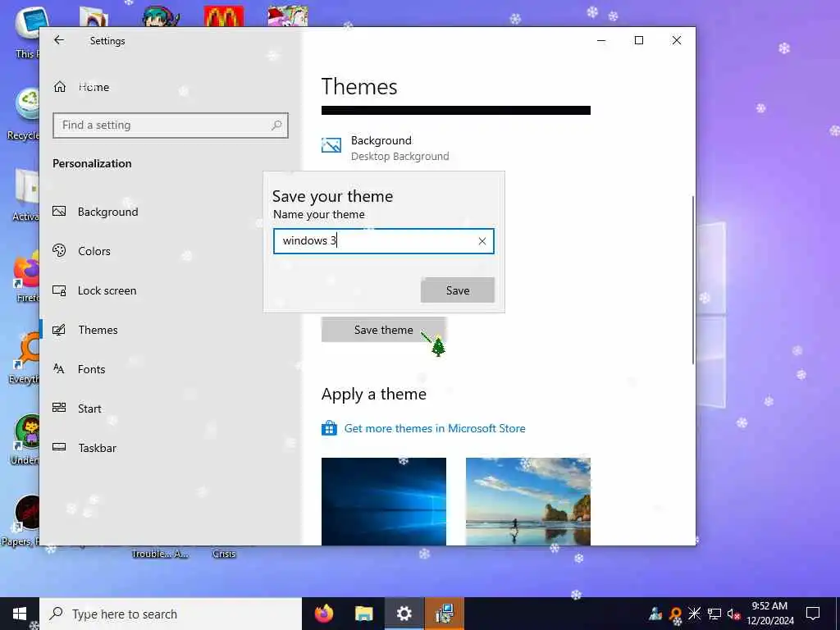Select the Crisis desktop item label
Screen dimensions: 840x630
click(x=223, y=554)
